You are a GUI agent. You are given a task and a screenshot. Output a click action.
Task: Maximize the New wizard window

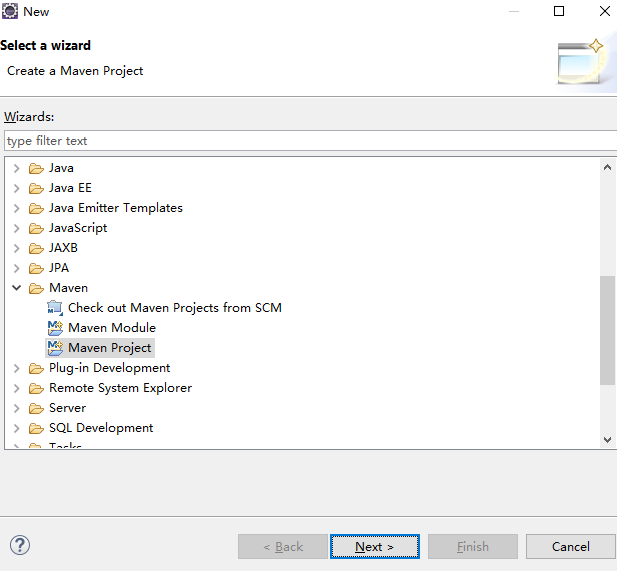[x=559, y=11]
